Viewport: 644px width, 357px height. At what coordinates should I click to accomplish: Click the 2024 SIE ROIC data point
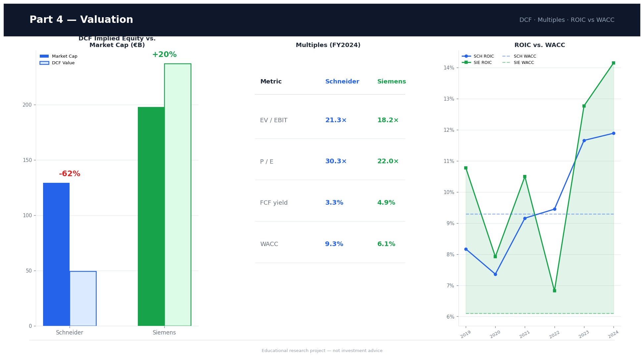(x=613, y=62)
